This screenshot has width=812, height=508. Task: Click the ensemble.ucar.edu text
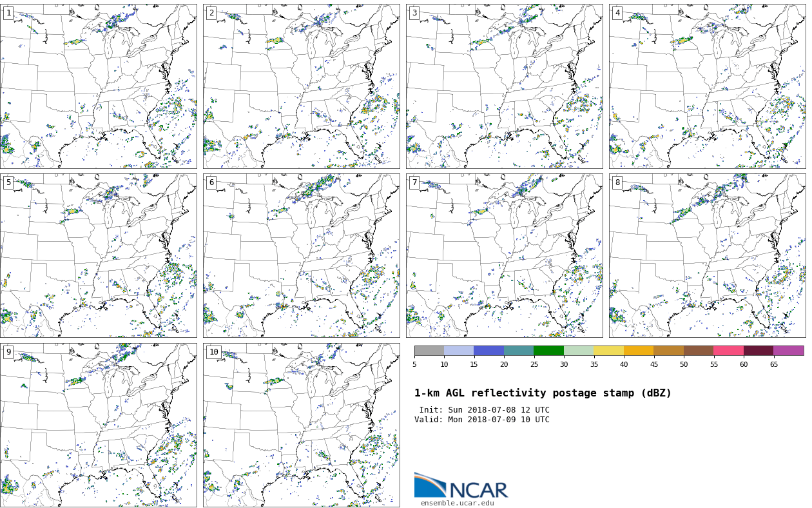point(457,503)
